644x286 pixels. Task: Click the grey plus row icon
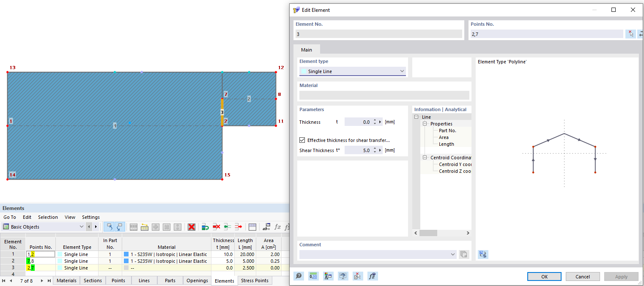(x=156, y=227)
